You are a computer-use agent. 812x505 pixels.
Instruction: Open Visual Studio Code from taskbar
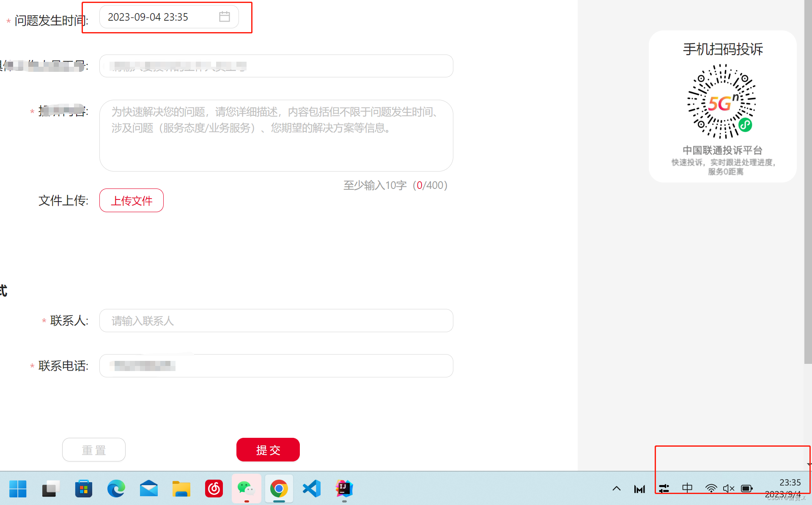(312, 489)
